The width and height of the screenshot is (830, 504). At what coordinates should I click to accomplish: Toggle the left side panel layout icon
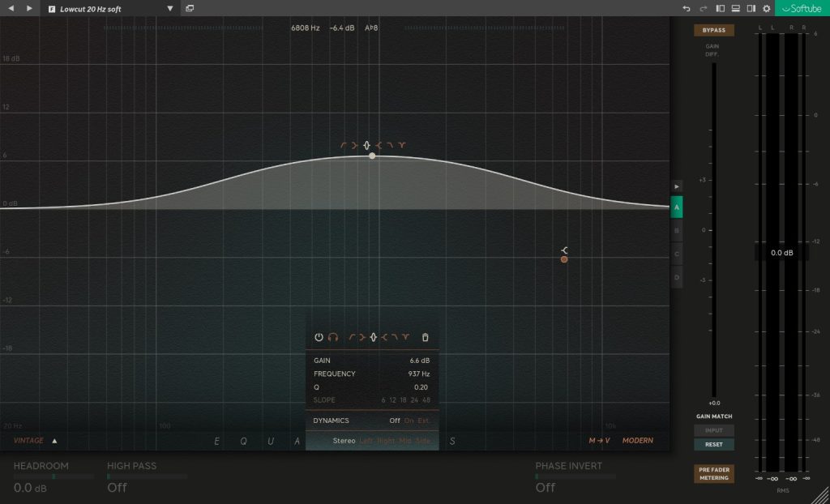click(720, 8)
